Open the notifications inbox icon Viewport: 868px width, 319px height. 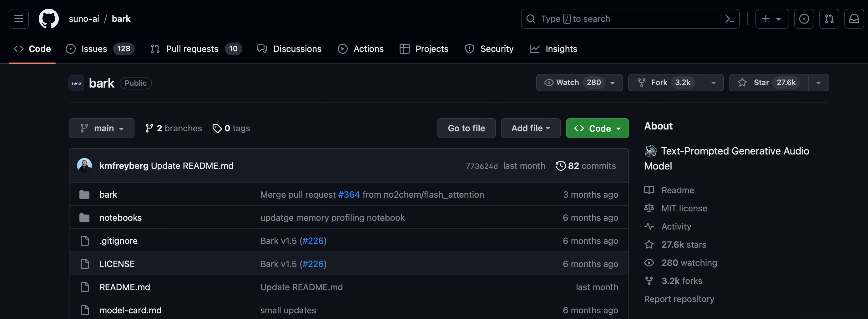pyautogui.click(x=854, y=19)
